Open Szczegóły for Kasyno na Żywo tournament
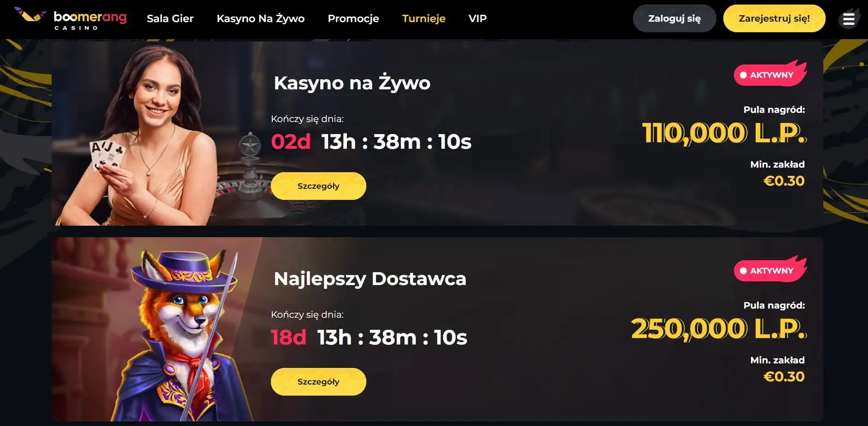Viewport: 868px width, 426px height. 318,186
